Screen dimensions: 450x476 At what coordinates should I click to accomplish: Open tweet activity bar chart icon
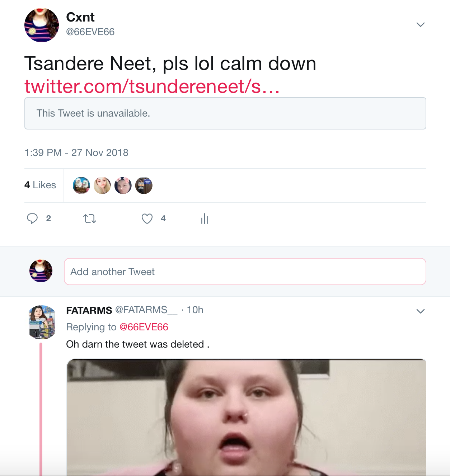205,218
